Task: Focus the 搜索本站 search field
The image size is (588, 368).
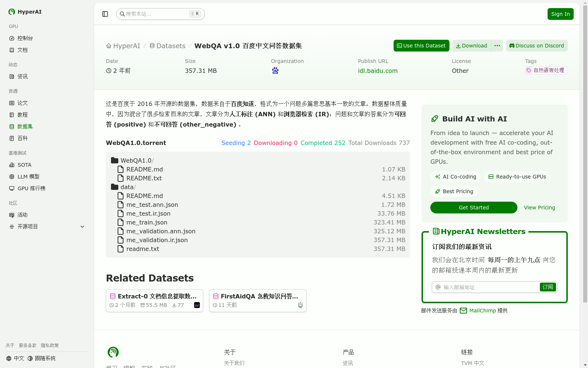Action: [160, 14]
